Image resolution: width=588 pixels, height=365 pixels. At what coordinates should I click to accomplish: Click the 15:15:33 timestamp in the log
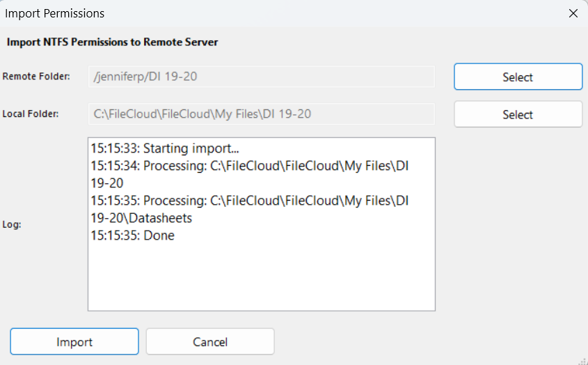114,148
